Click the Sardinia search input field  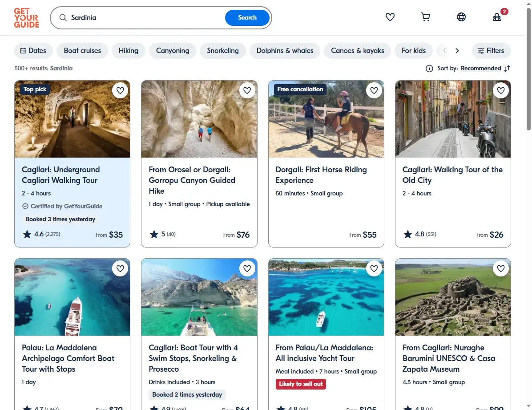146,18
